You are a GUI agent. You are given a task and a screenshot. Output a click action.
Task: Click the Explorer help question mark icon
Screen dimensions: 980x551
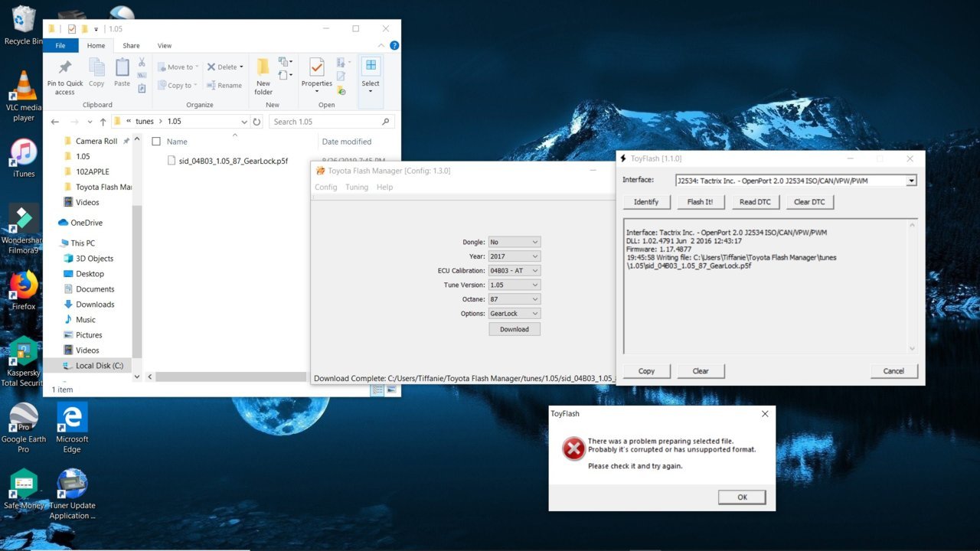394,46
